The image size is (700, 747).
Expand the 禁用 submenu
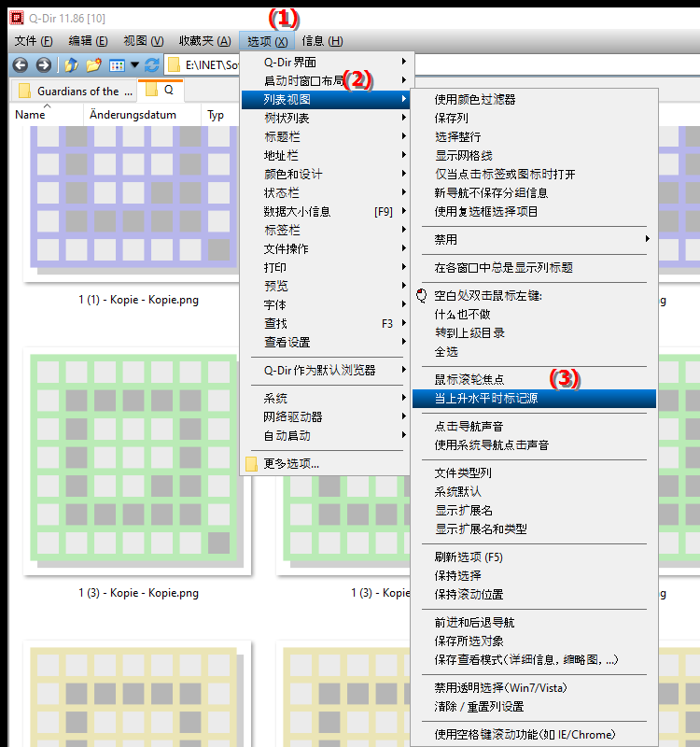pos(534,239)
